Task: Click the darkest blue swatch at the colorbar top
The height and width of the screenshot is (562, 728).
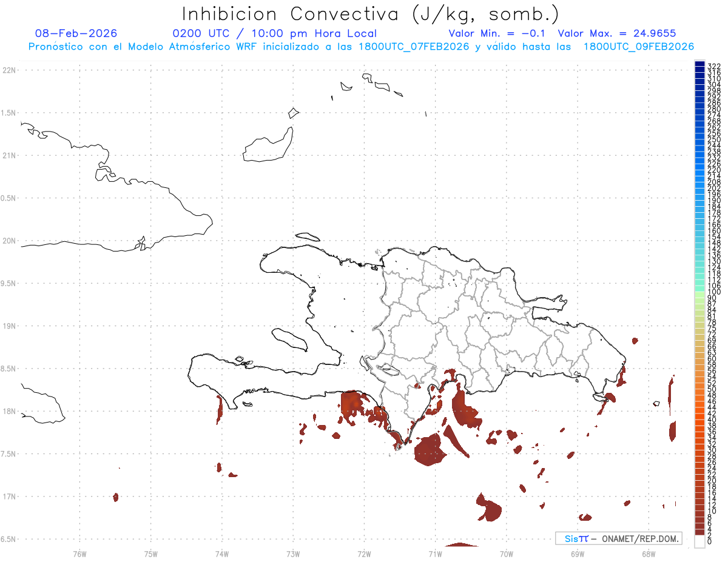Action: 699,64
